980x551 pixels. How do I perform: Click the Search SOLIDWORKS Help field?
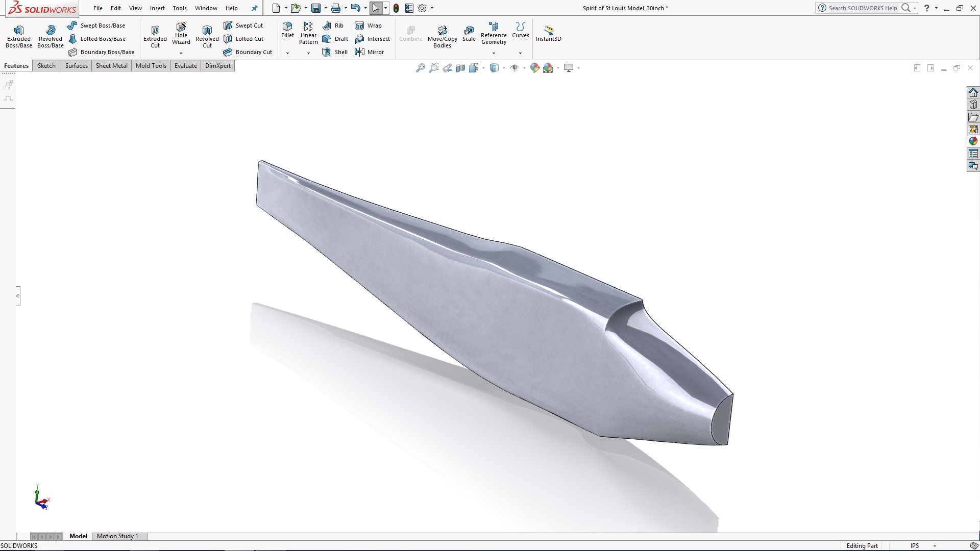(x=863, y=8)
